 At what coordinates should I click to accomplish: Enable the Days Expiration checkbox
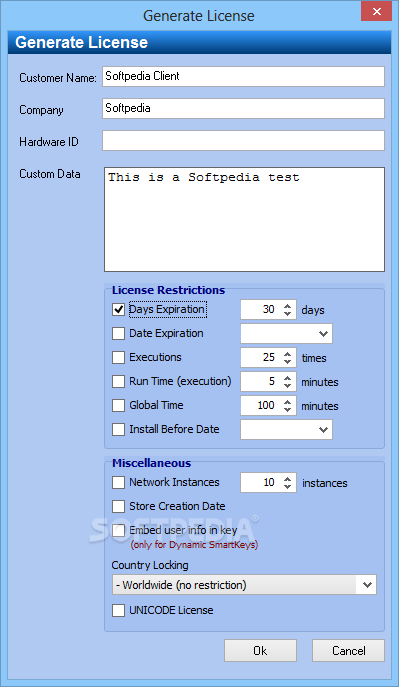118,310
